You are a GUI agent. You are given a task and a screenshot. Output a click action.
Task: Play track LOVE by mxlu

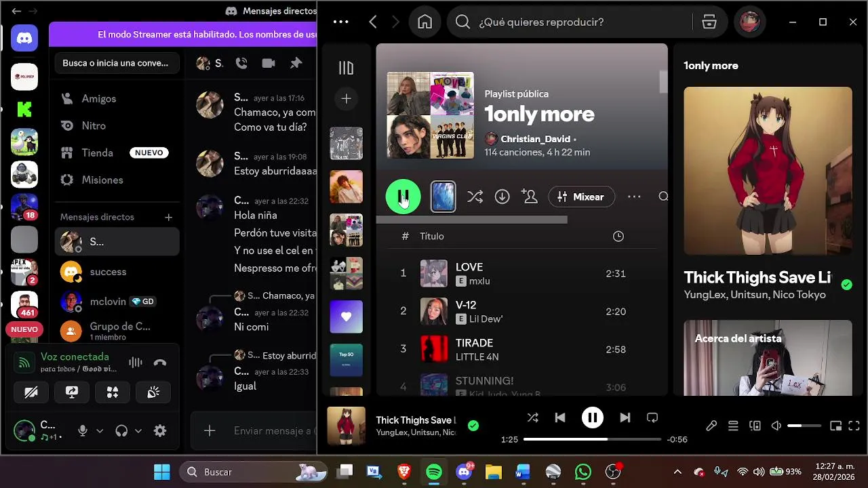(522, 274)
